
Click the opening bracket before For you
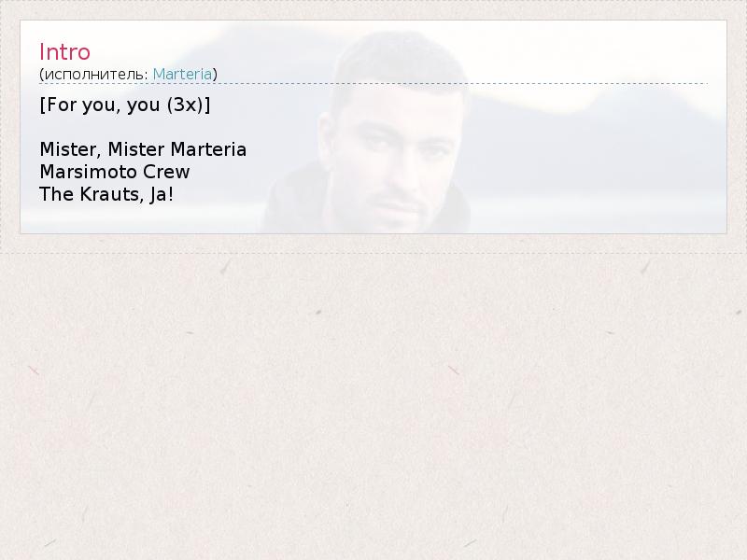[x=42, y=105]
